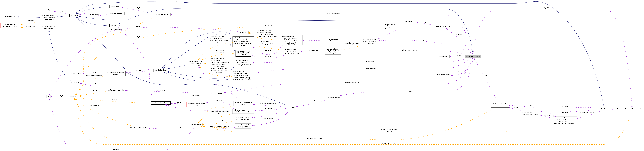Select the ns3::Ptr< ns3::CallbackImplBase > node
The image size is (644, 151).
click(115, 74)
